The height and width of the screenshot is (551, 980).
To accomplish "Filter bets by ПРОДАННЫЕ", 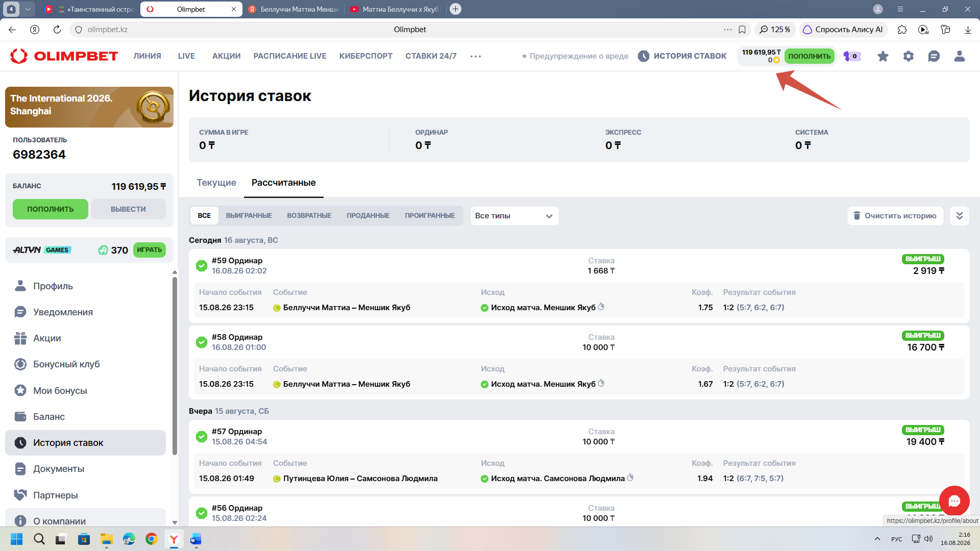I will [368, 216].
